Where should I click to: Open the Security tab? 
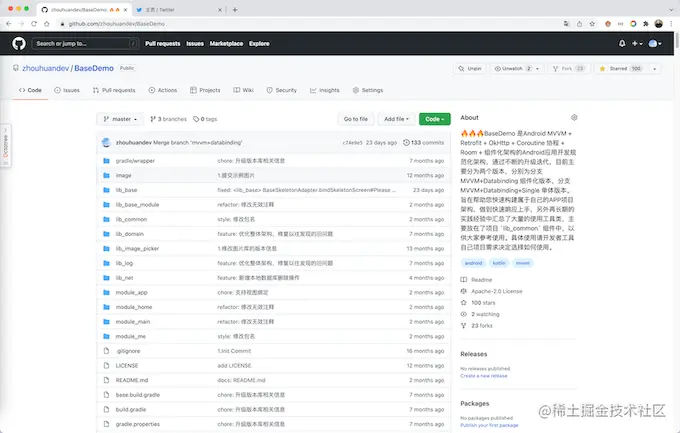(x=281, y=90)
